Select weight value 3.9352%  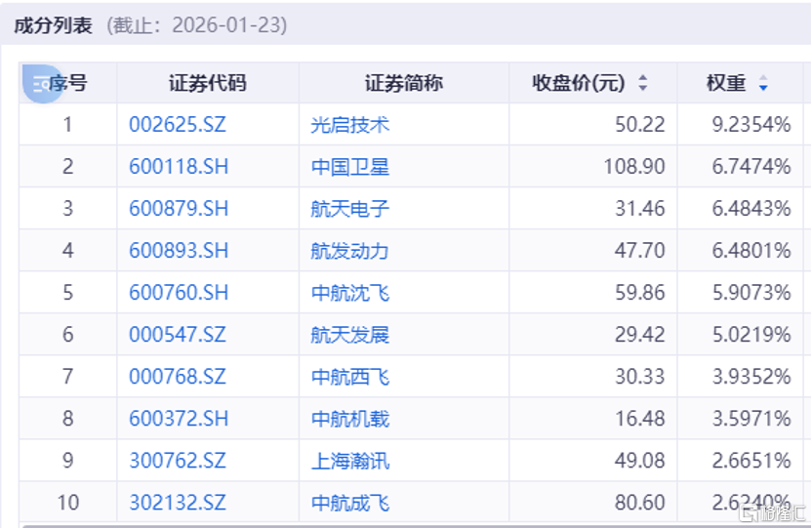[x=751, y=377]
